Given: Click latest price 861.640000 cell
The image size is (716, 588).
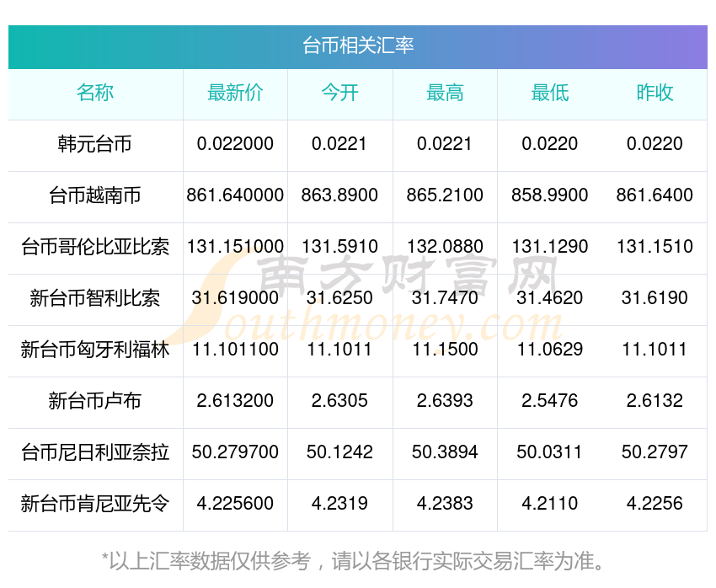Looking at the screenshot, I should click(235, 195).
